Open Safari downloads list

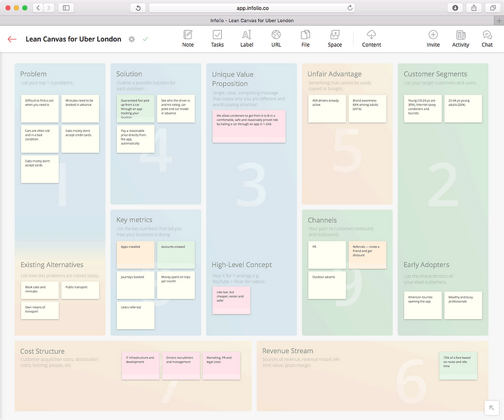[x=455, y=8]
